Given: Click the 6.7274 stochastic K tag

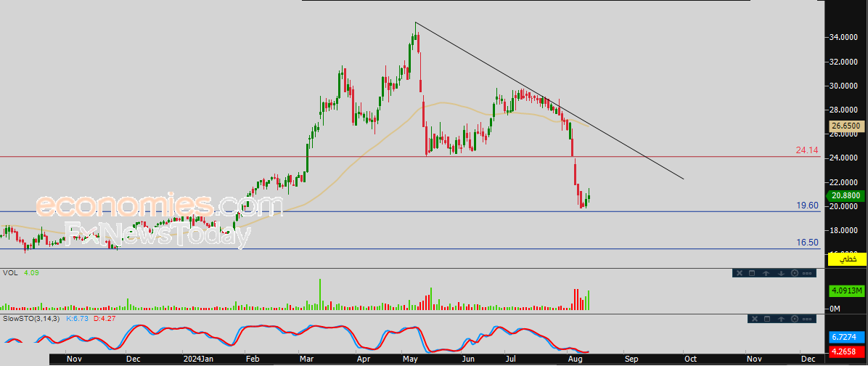Looking at the screenshot, I should pos(846,337).
